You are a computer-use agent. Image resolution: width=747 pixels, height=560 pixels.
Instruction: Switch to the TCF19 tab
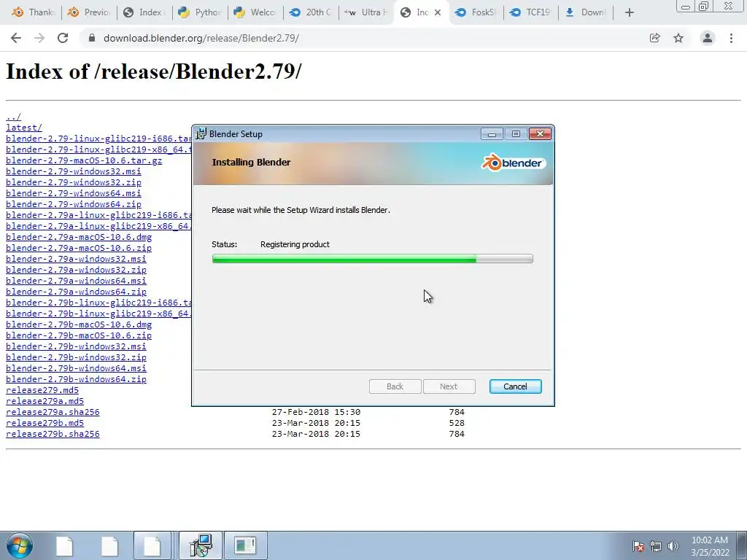531,12
